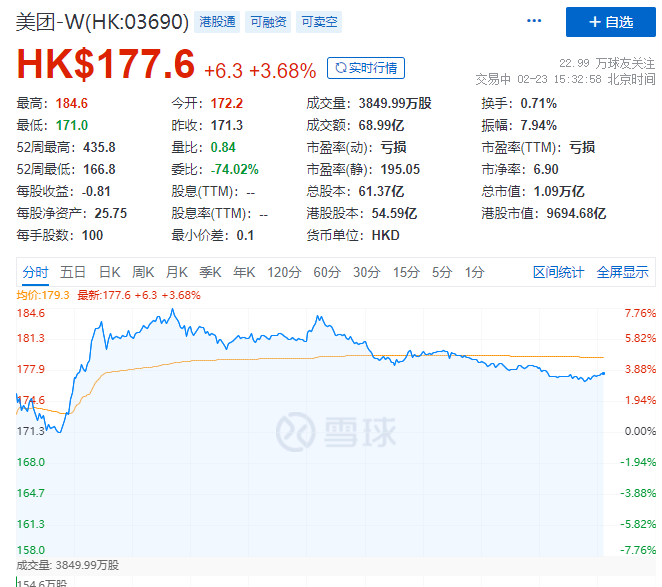The image size is (662, 587).
Task: Click the 市净率 value 6.90
Action: pos(546,169)
